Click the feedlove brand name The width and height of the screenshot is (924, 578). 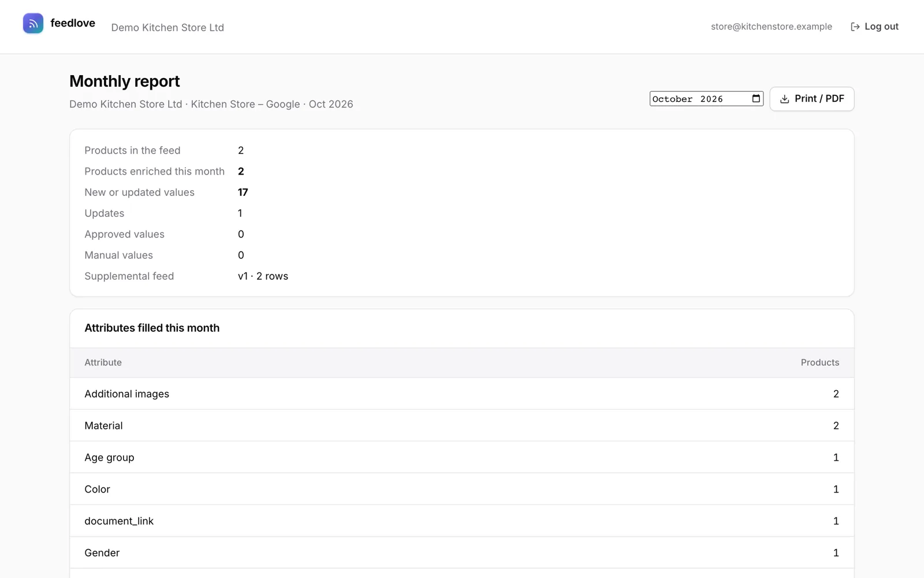click(73, 23)
